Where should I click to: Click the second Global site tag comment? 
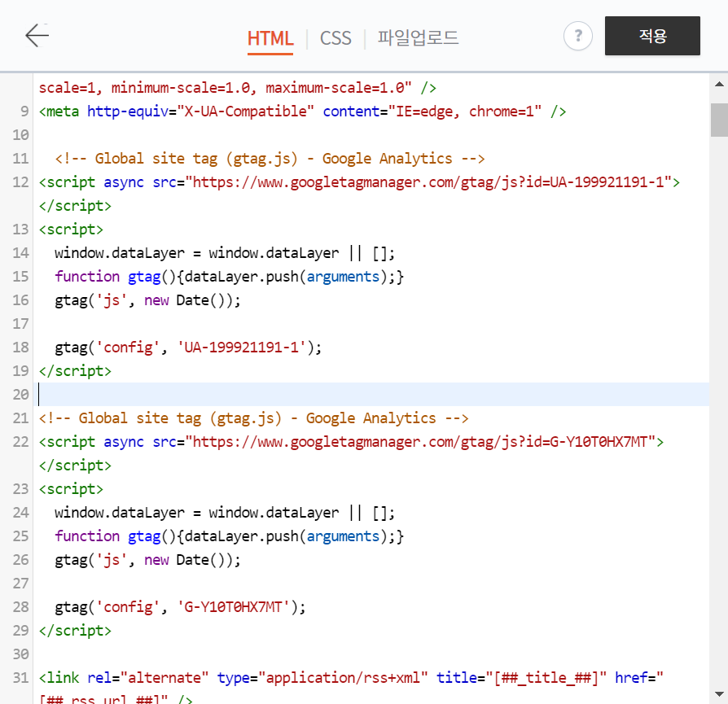[253, 418]
